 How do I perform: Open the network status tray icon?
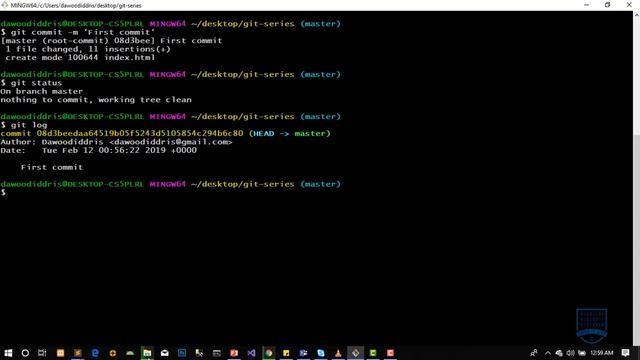(x=559, y=353)
